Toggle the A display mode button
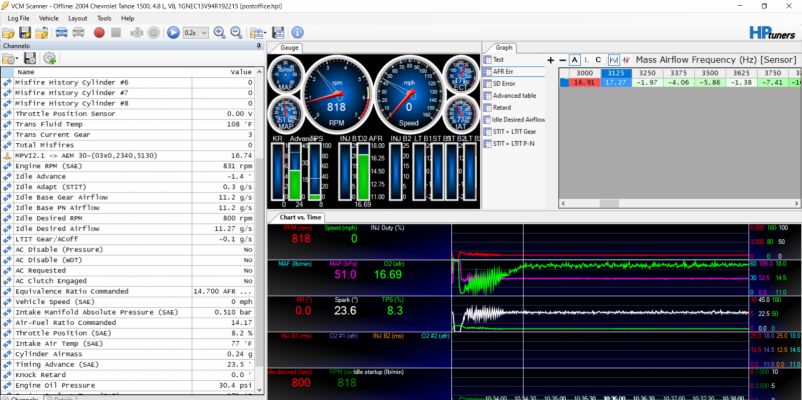 pos(575,60)
